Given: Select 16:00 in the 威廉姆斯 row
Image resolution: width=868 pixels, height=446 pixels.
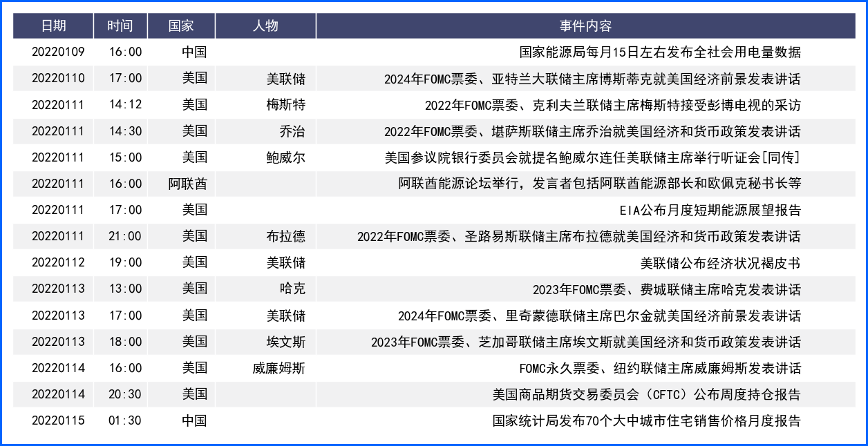Looking at the screenshot, I should click(125, 368).
